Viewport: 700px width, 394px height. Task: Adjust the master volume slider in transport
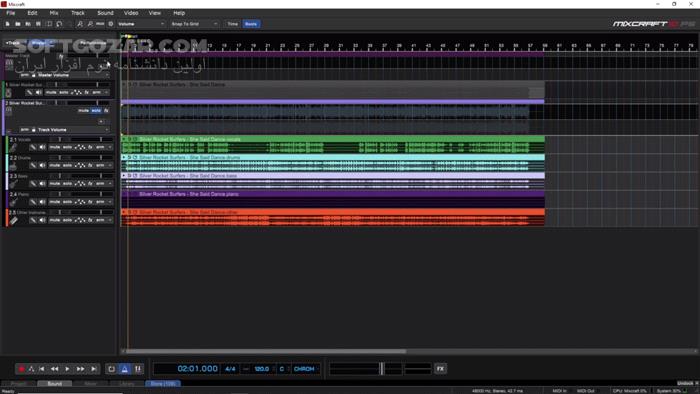[382, 369]
